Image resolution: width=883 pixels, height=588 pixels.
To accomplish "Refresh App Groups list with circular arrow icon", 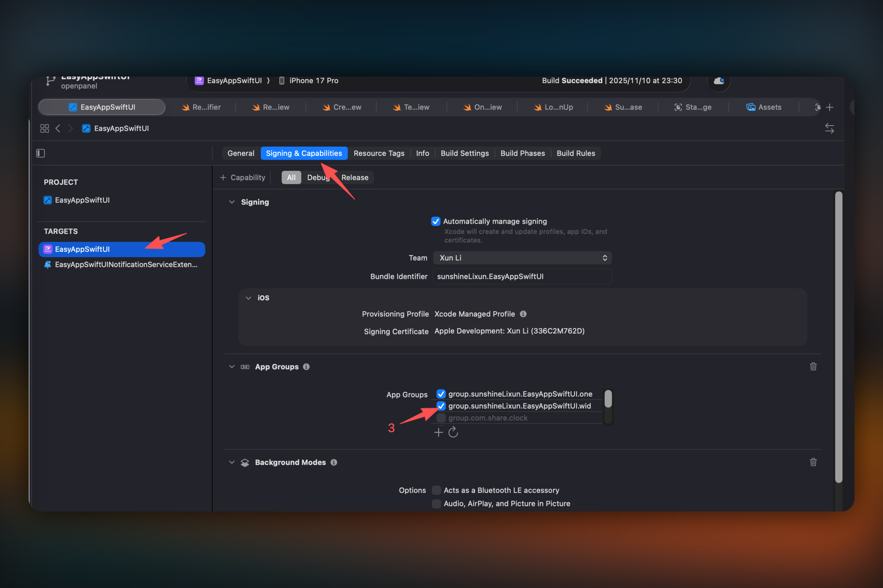I will point(453,432).
